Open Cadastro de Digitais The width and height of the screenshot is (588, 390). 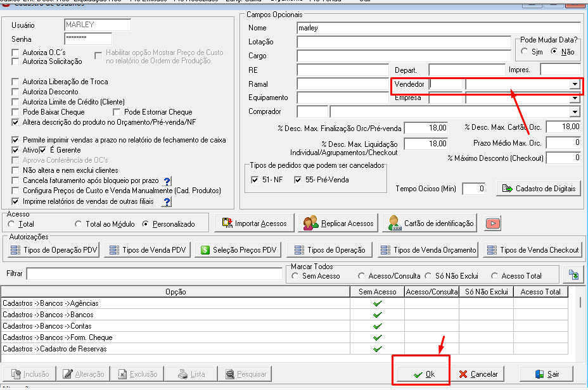[539, 189]
